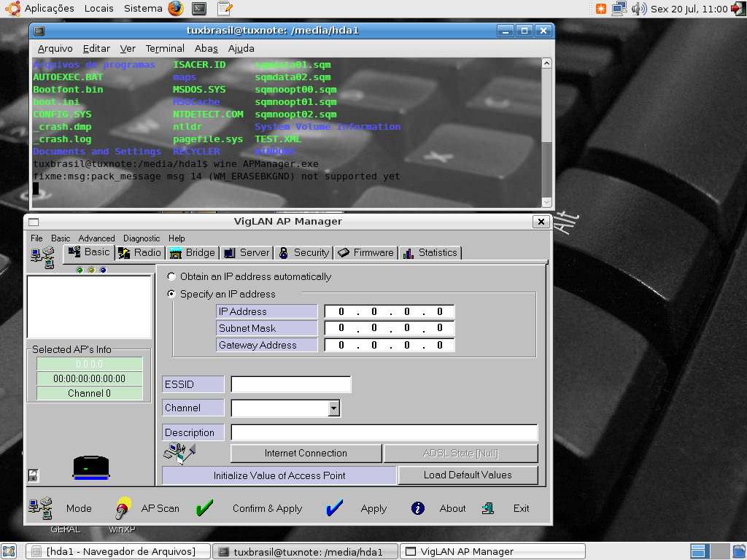This screenshot has width=747, height=560.
Task: Click the volume speaker icon
Action: click(638, 9)
